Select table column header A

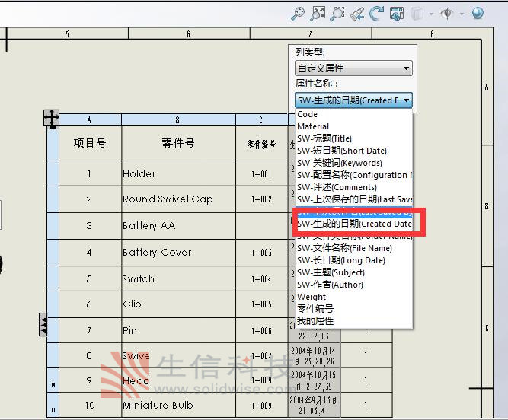90,119
